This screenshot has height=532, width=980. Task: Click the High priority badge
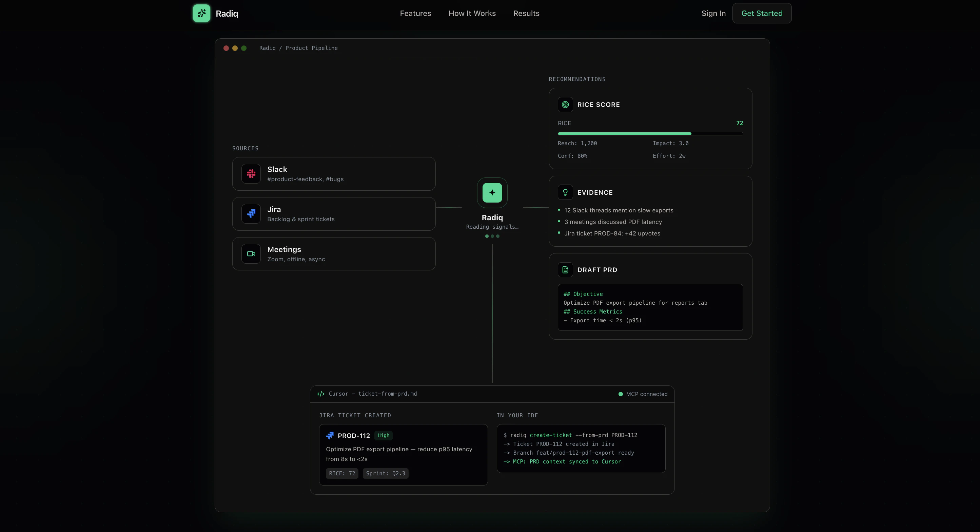click(384, 435)
